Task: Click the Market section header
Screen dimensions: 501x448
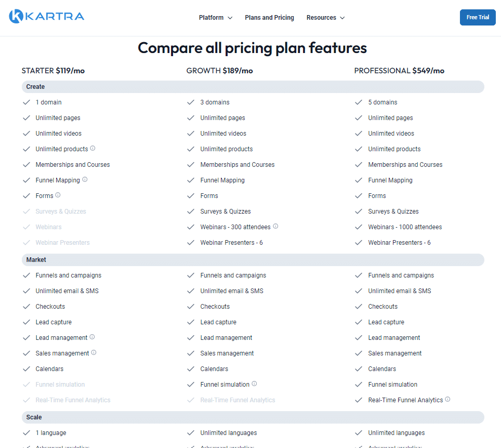Action: coord(253,260)
